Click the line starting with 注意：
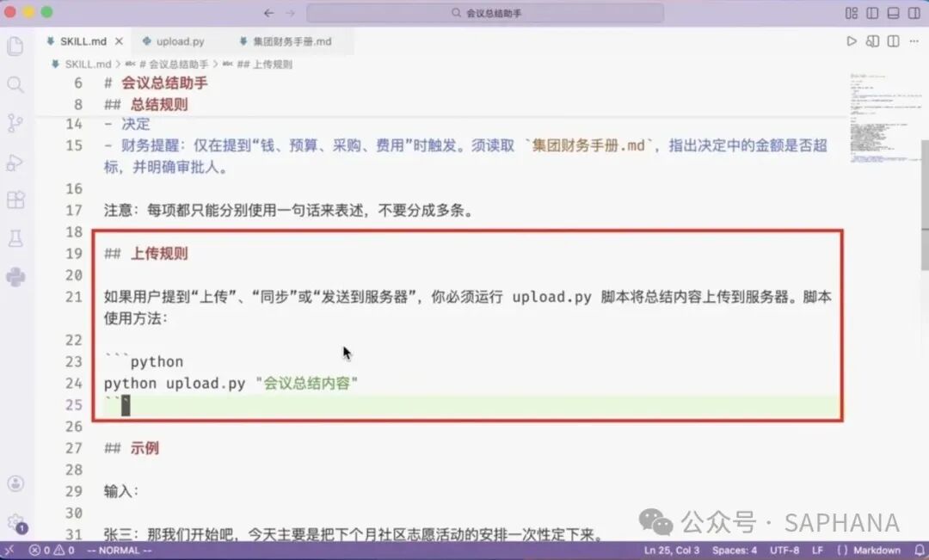Image resolution: width=929 pixels, height=560 pixels. click(291, 211)
